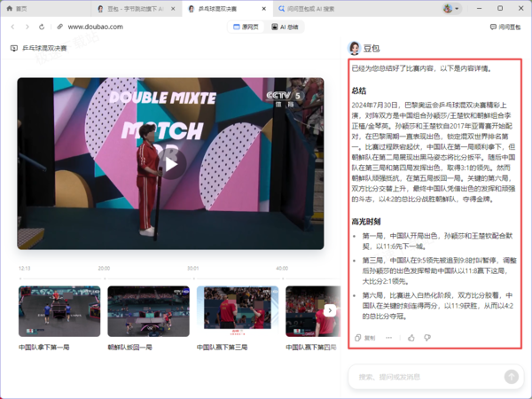Viewport: 532px width, 399px height.
Task: Jump to 30:01 timeline marker
Action: 193,269
